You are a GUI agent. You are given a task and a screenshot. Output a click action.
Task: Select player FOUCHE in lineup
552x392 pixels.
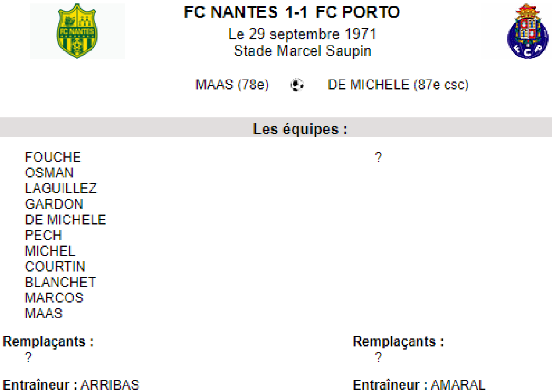click(x=53, y=157)
